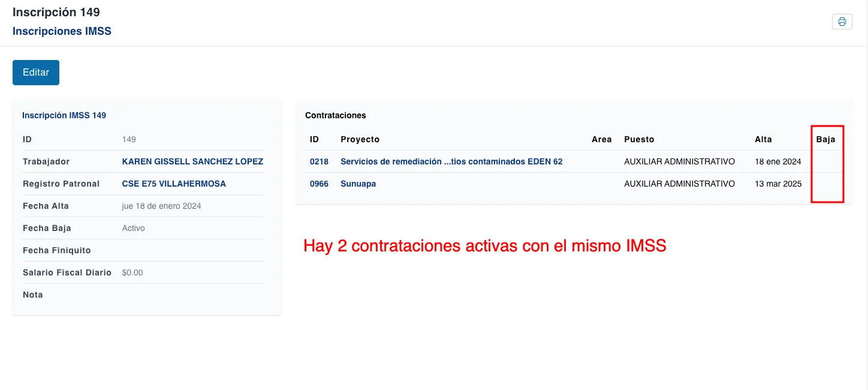Click the Inscripción IMSS 149 panel title
The image size is (868, 390).
pos(64,115)
